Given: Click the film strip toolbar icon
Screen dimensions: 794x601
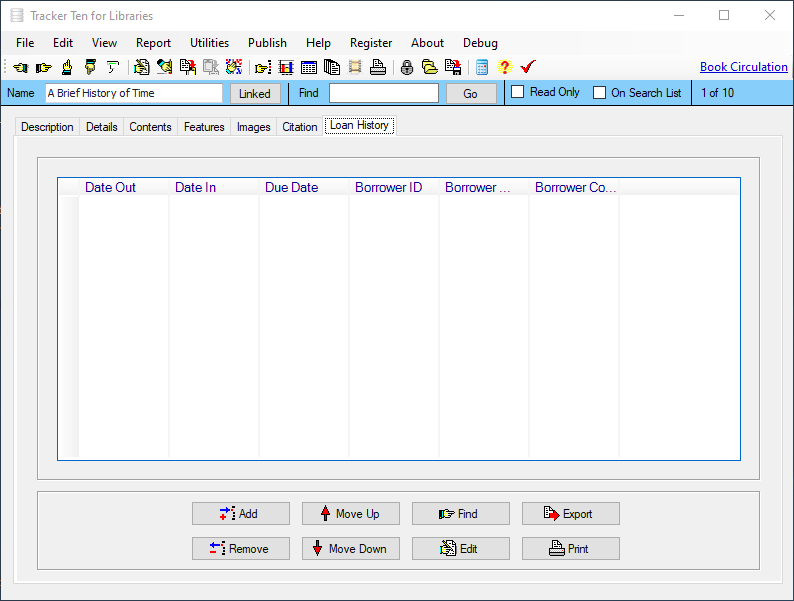Looking at the screenshot, I should [x=355, y=67].
